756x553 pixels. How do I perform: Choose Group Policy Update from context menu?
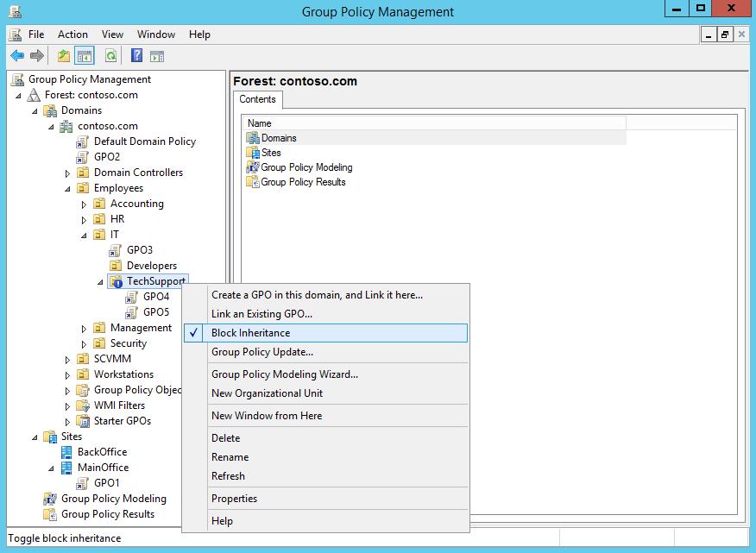pos(325,352)
